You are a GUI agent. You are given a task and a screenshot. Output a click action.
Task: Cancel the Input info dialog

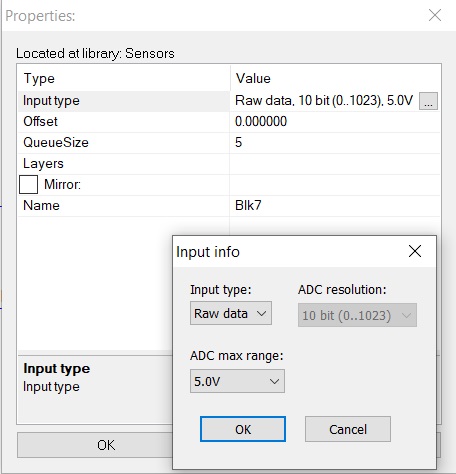[x=348, y=429]
